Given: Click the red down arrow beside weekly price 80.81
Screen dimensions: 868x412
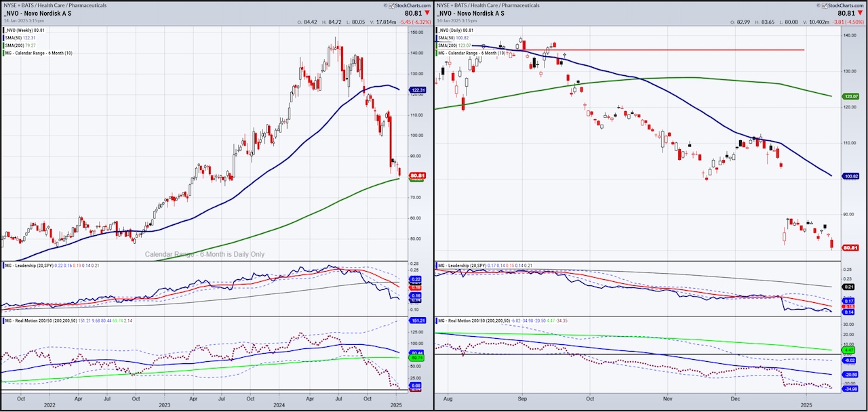Looking at the screenshot, I should click(429, 13).
